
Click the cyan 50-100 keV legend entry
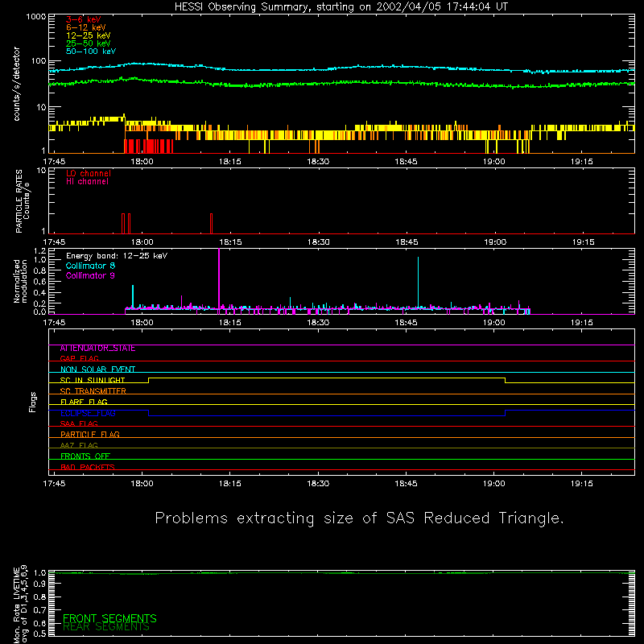click(91, 52)
